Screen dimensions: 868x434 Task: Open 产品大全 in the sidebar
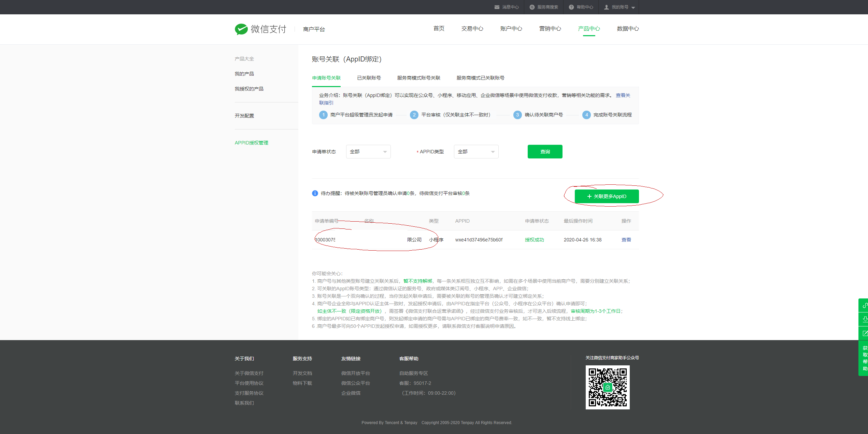[244, 59]
